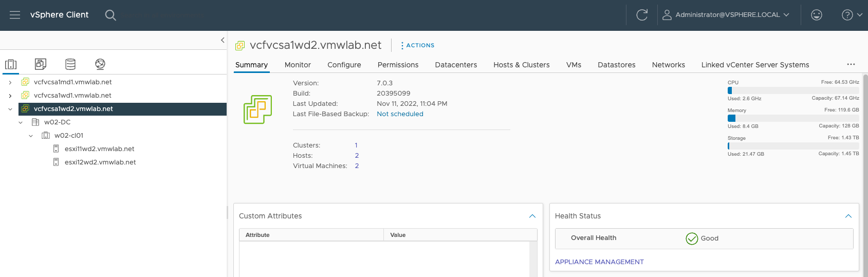Viewport: 868px width, 277px height.
Task: Open the APPLIANCE MANAGEMENT link
Action: click(x=599, y=262)
